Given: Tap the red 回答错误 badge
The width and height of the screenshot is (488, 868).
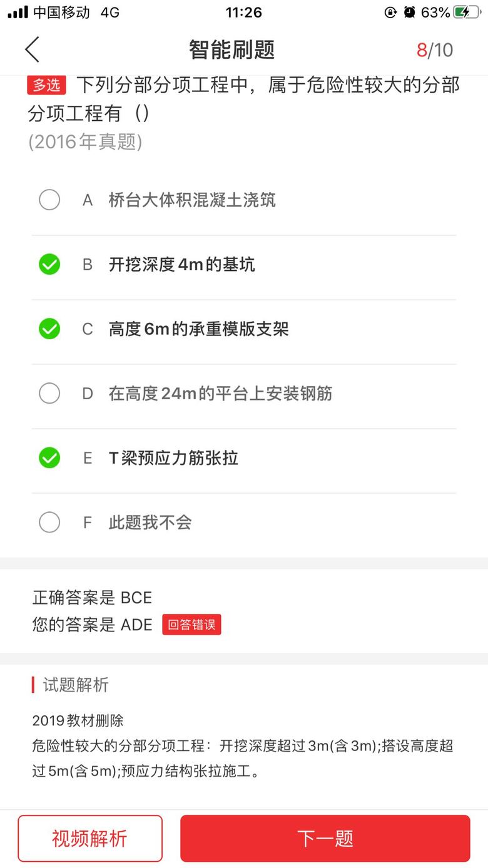Looking at the screenshot, I should [191, 625].
